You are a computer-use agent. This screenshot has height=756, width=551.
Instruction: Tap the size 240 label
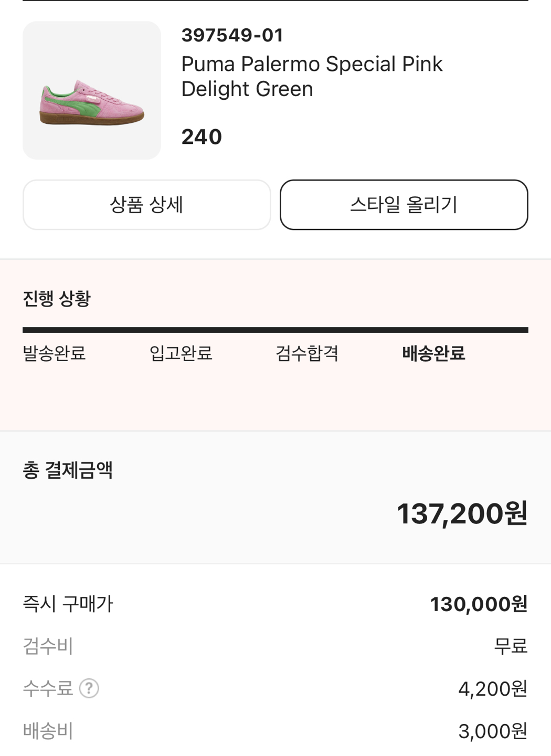[x=202, y=137]
